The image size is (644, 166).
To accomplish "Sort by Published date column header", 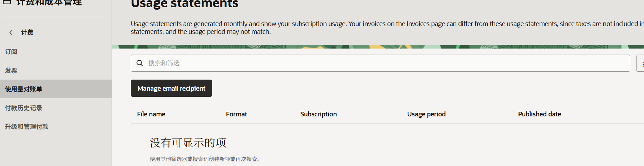I will (540, 114).
